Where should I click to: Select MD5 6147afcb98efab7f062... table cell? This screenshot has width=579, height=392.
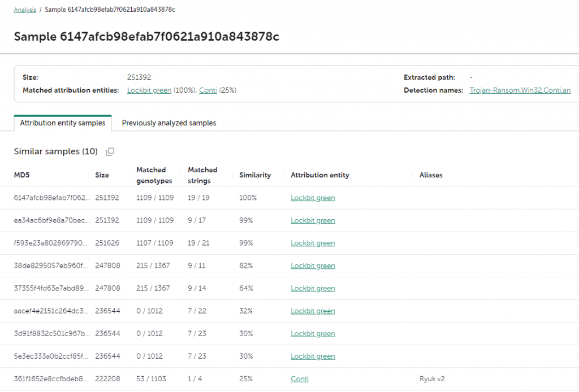(52, 198)
